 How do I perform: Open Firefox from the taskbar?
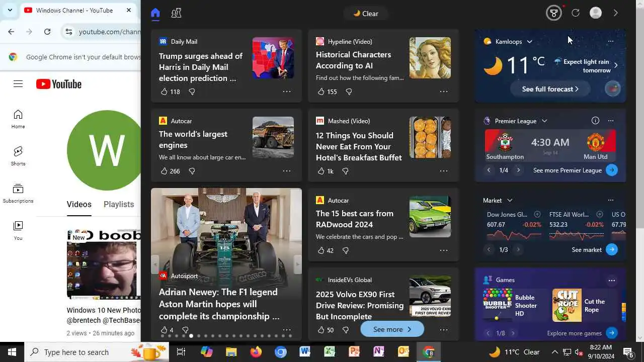point(256,352)
